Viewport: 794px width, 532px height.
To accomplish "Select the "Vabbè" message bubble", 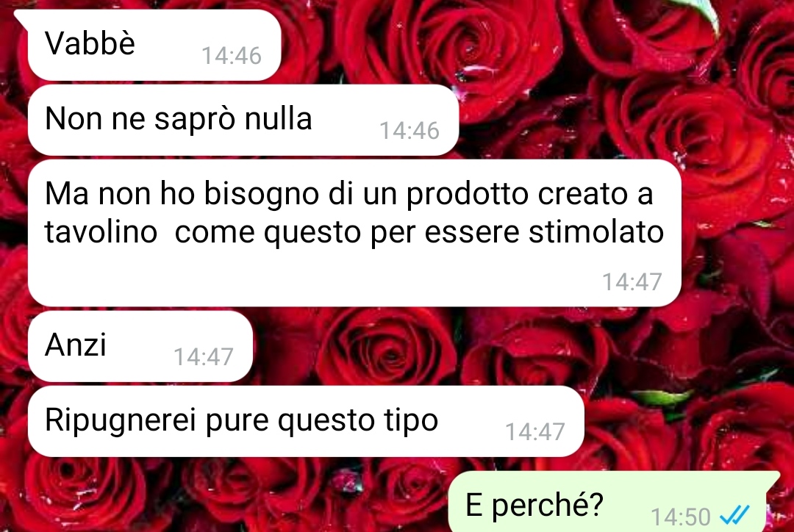I will pos(154,45).
